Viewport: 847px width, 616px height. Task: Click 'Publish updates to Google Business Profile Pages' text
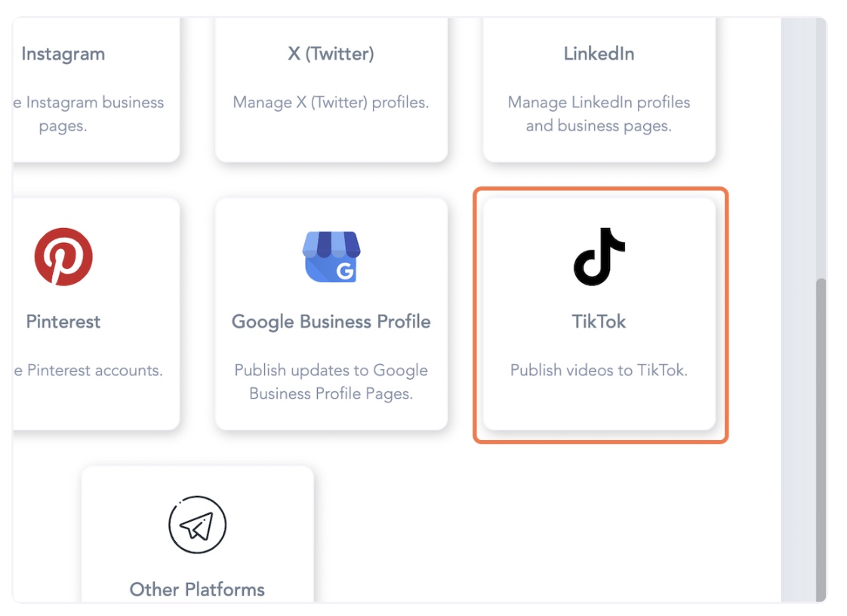331,382
